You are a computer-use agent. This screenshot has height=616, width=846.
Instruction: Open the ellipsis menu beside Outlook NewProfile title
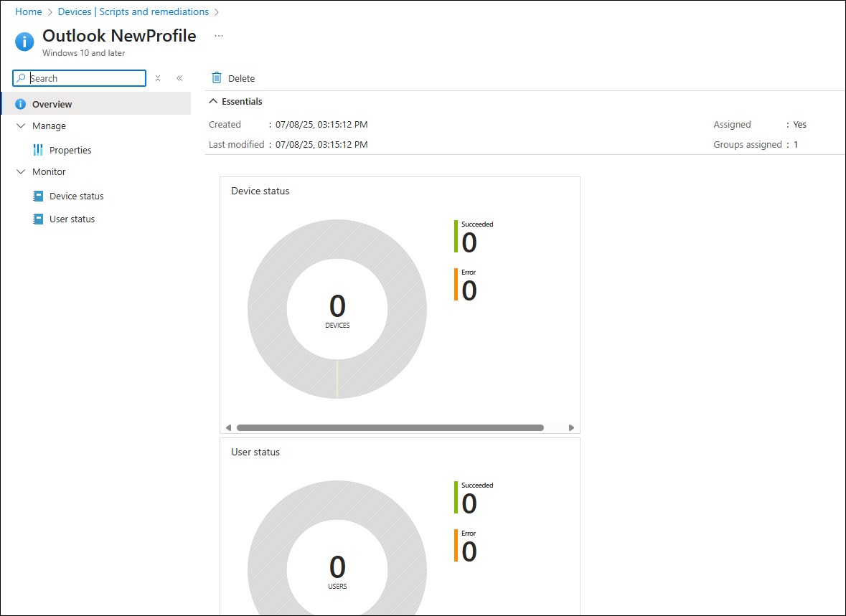click(x=219, y=36)
